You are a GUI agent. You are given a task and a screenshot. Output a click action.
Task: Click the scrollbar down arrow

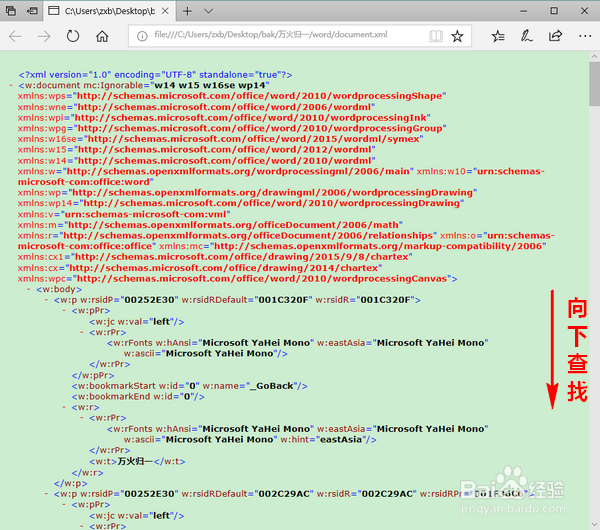594,525
